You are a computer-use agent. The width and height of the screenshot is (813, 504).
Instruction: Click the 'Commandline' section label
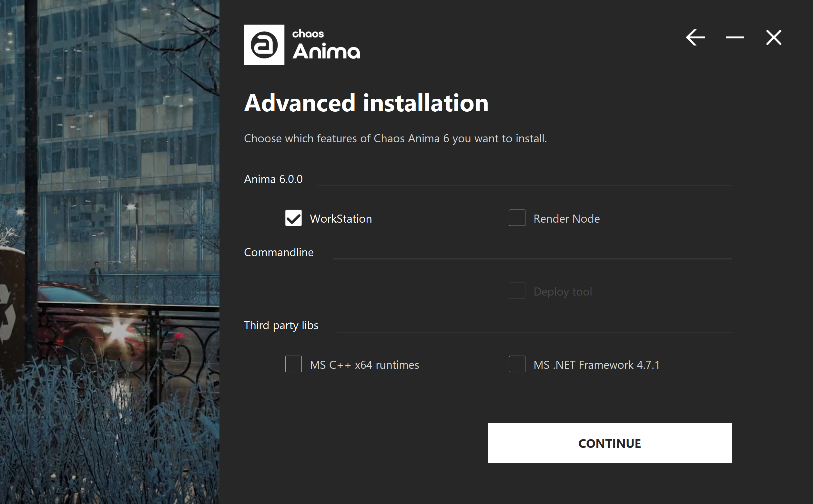279,252
